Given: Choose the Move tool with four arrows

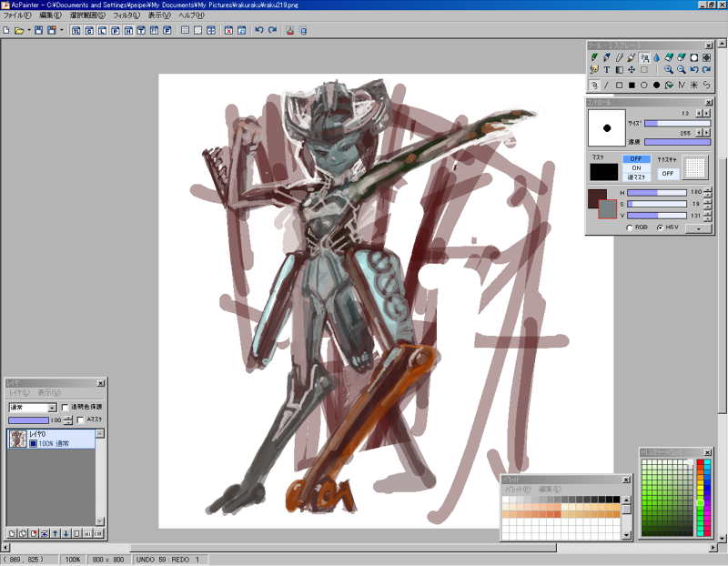Looking at the screenshot, I should click(631, 69).
